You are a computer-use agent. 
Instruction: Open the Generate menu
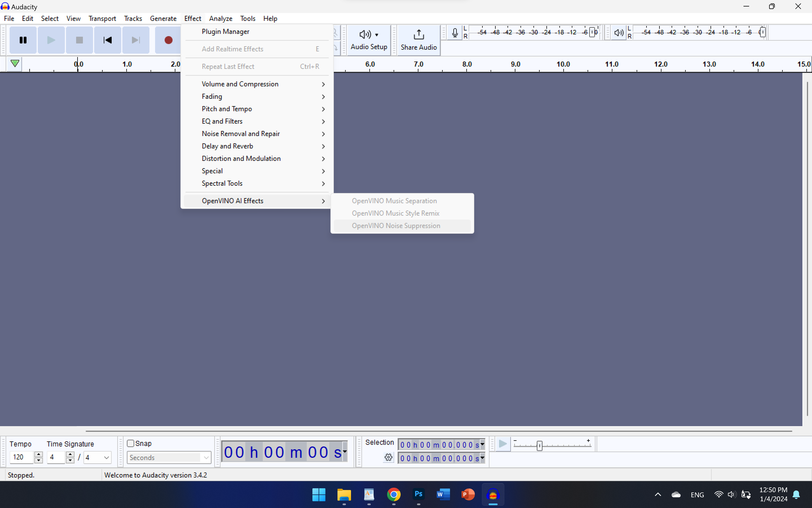[x=163, y=18]
